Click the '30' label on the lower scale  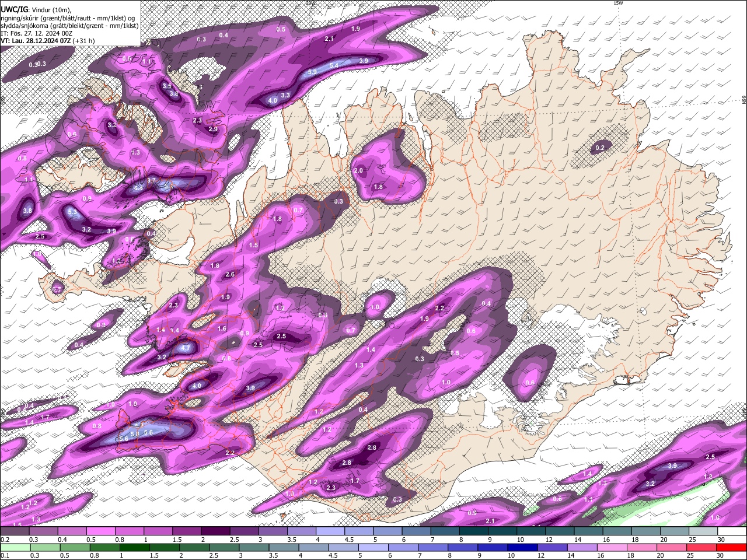coord(721,555)
